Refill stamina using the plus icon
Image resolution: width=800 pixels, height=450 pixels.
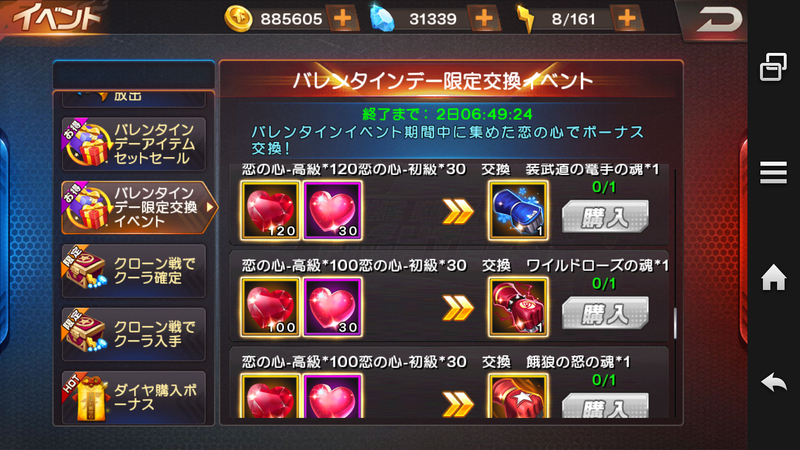(627, 19)
